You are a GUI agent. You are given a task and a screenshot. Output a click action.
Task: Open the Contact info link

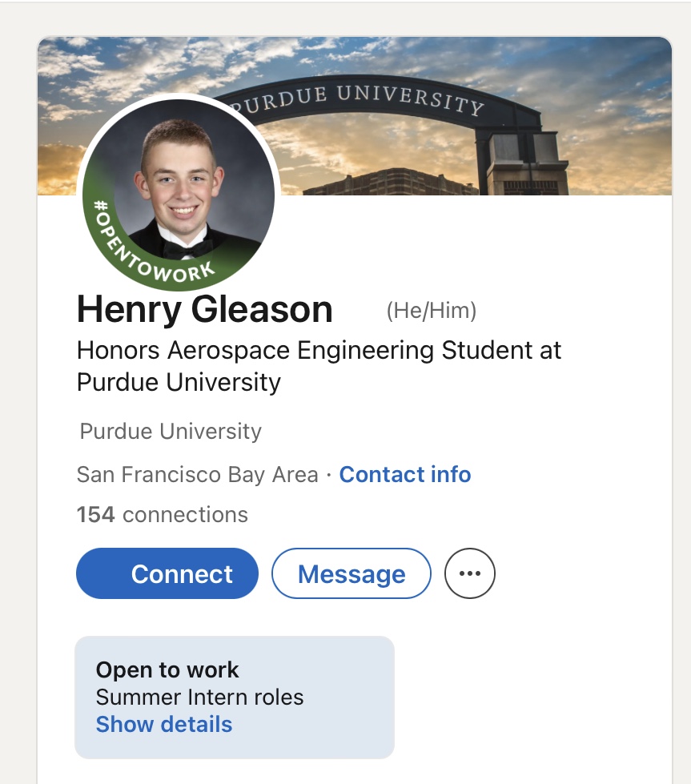tap(405, 475)
